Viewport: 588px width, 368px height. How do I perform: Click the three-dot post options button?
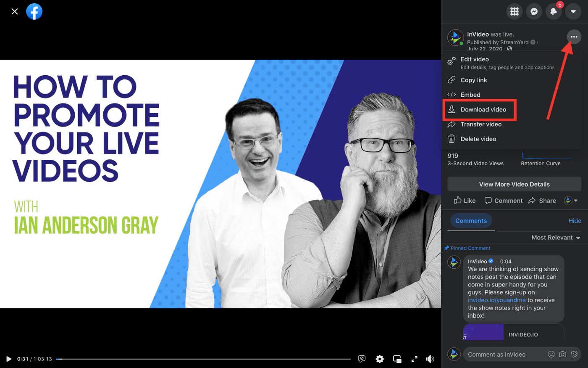click(574, 37)
